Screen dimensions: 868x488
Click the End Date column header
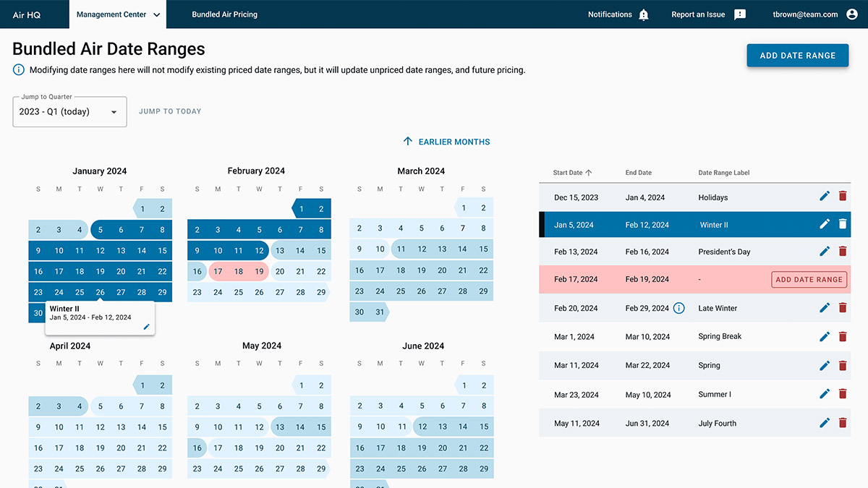point(639,173)
